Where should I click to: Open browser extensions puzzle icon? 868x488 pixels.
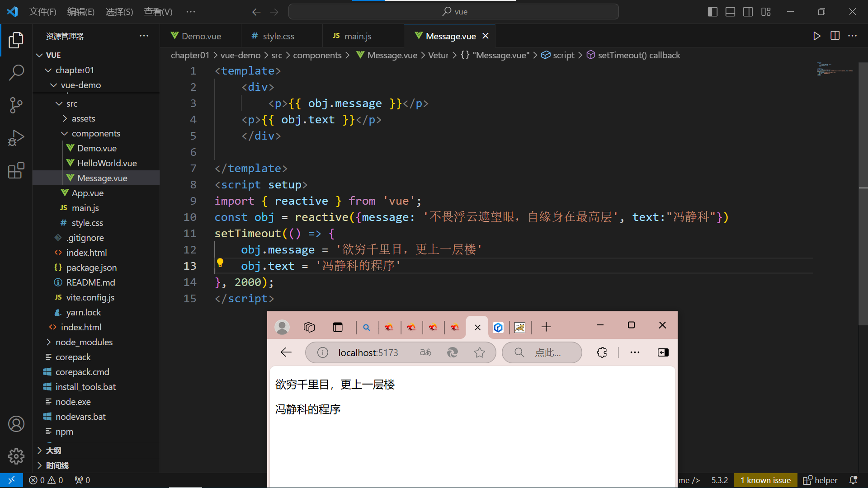602,352
